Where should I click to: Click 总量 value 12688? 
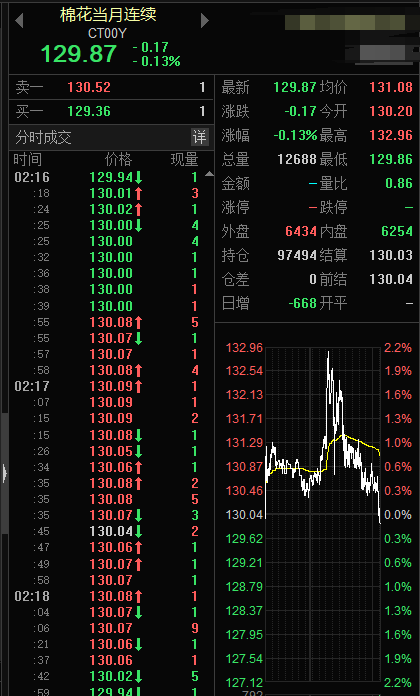(x=297, y=159)
